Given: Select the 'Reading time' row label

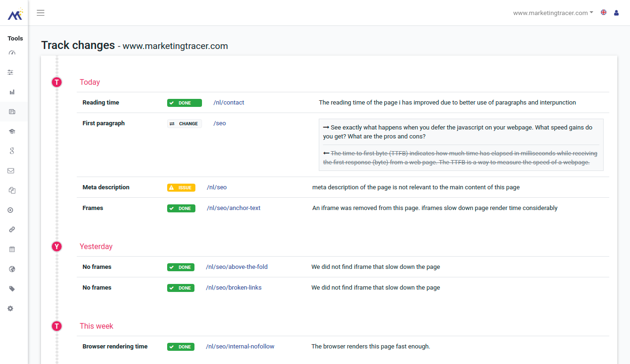Looking at the screenshot, I should tap(101, 103).
